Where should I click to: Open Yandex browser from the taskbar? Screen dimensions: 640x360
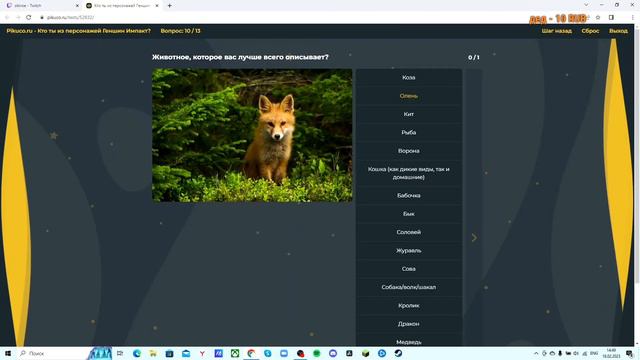(x=202, y=353)
